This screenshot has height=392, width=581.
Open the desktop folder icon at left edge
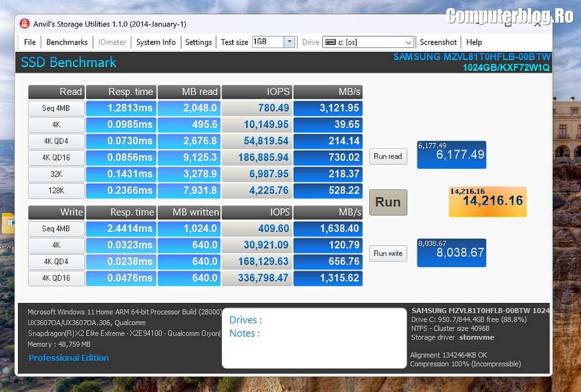pos(7,223)
